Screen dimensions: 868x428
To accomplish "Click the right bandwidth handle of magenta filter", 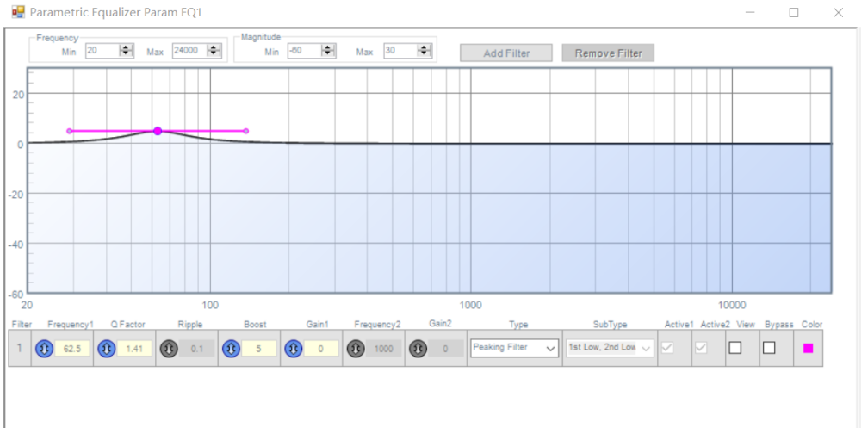I will pos(245,131).
